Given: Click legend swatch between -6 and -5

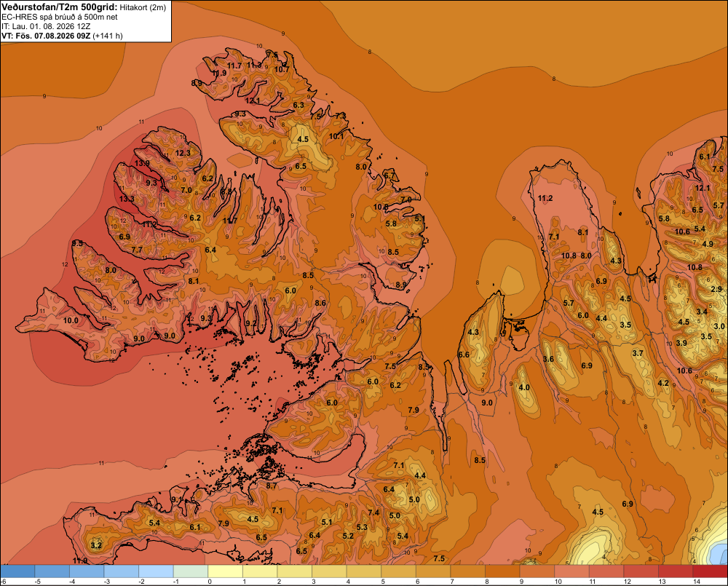Looking at the screenshot, I should (17, 571).
